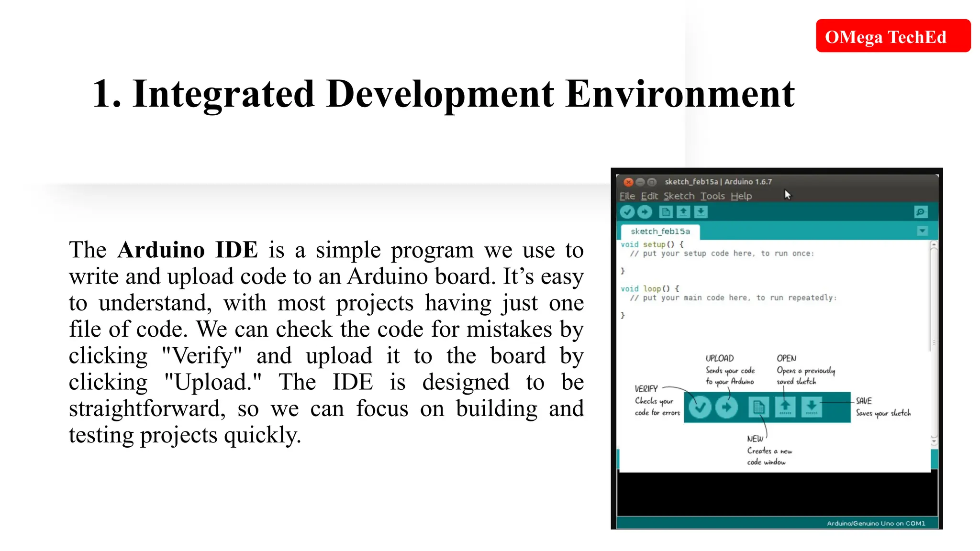This screenshot has height=551, width=980.
Task: Close the Arduino window with red button
Action: click(x=629, y=182)
